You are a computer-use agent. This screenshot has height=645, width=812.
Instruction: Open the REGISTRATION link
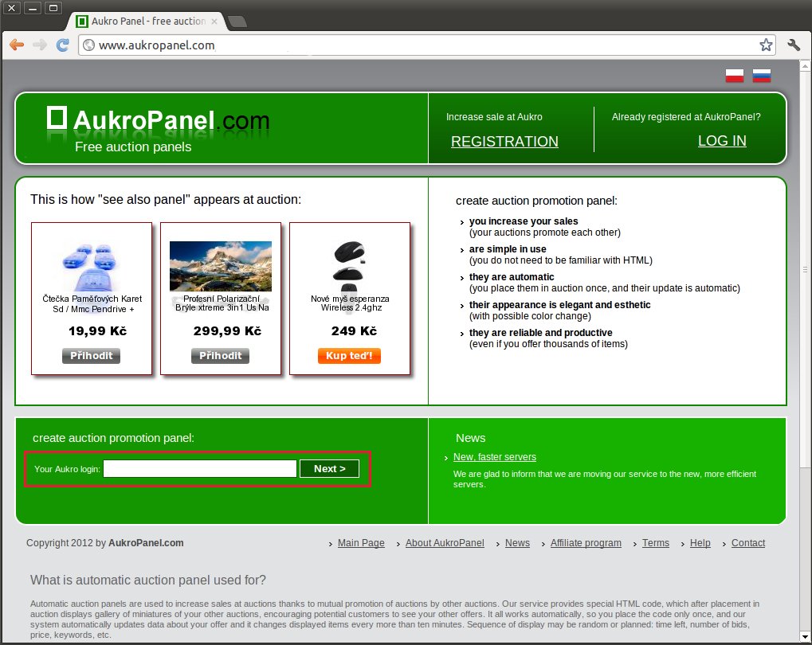(x=504, y=141)
